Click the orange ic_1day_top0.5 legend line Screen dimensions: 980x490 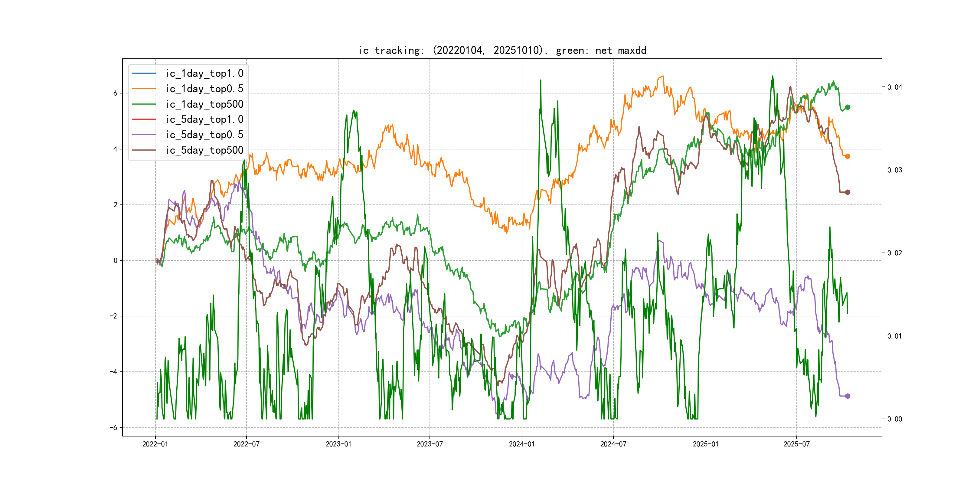[144, 89]
